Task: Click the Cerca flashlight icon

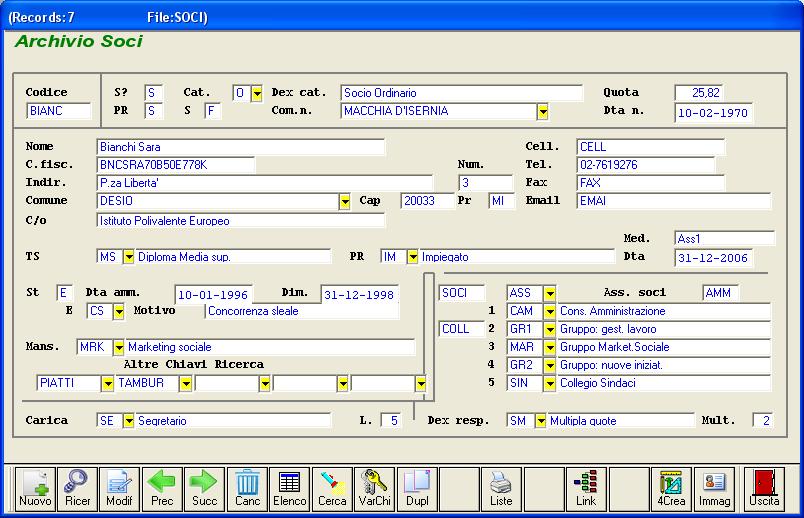Action: click(332, 489)
